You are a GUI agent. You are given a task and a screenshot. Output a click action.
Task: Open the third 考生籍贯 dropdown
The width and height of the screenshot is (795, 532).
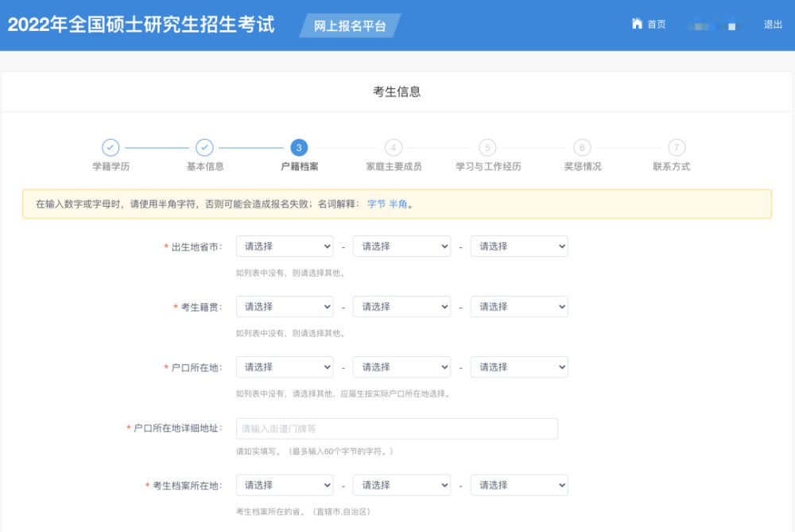(x=519, y=307)
